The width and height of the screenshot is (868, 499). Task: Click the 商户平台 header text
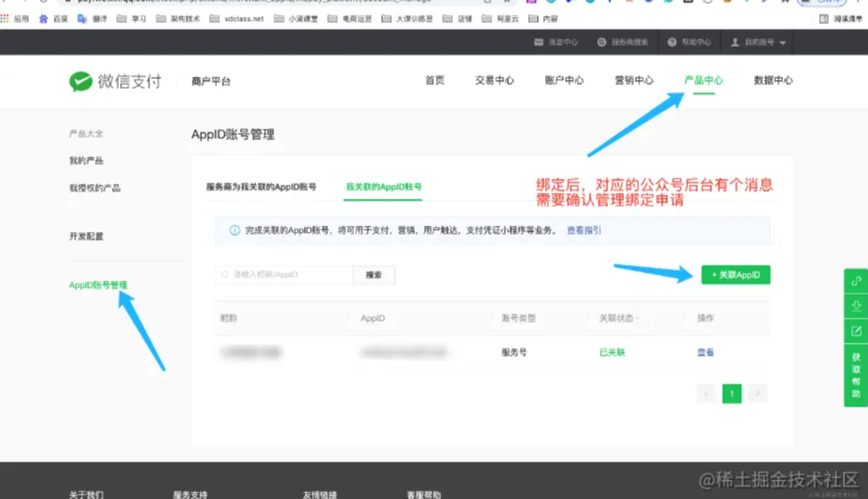pos(211,81)
